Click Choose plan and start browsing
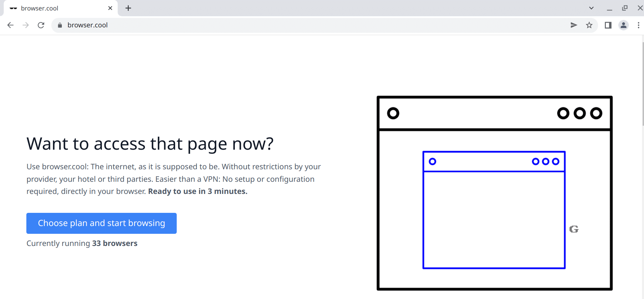644x299 pixels. 101,223
